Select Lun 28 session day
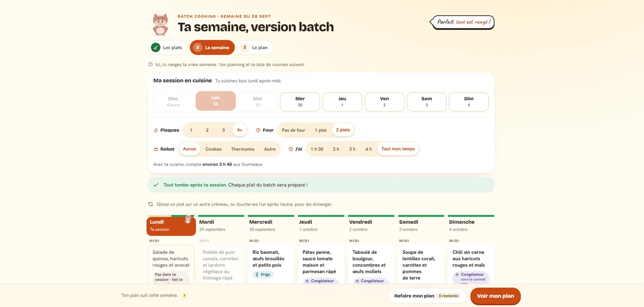Screen dimensions: 644x307 [216, 101]
